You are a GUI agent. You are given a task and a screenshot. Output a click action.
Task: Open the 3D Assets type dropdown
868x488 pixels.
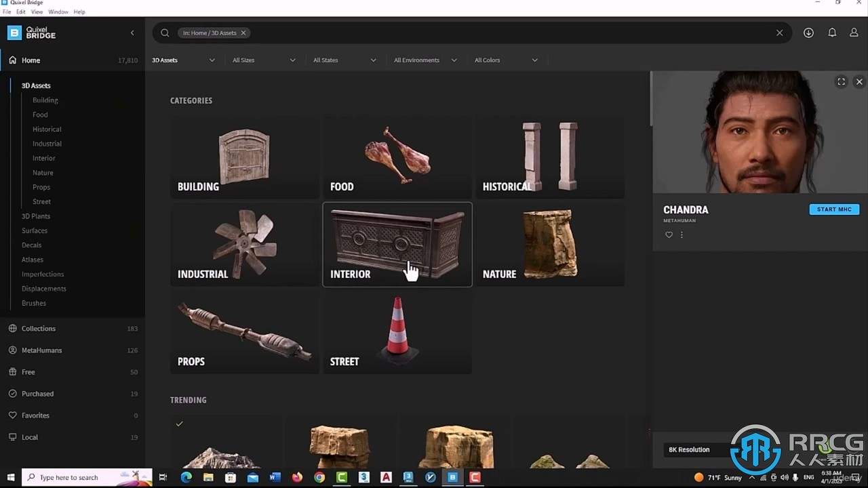[183, 60]
